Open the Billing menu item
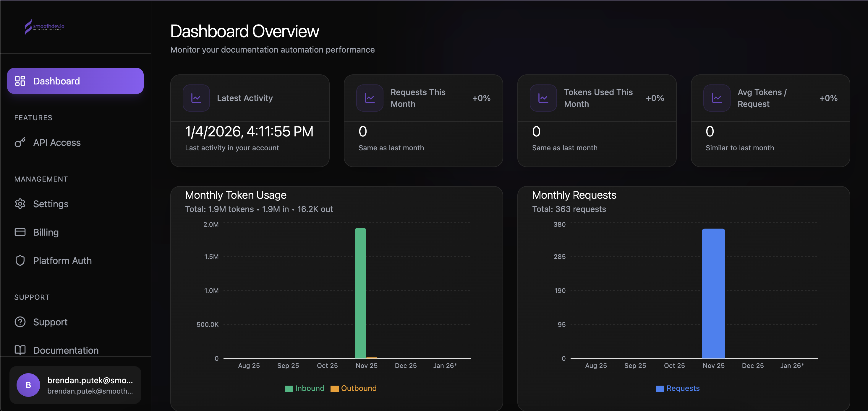 pyautogui.click(x=46, y=232)
